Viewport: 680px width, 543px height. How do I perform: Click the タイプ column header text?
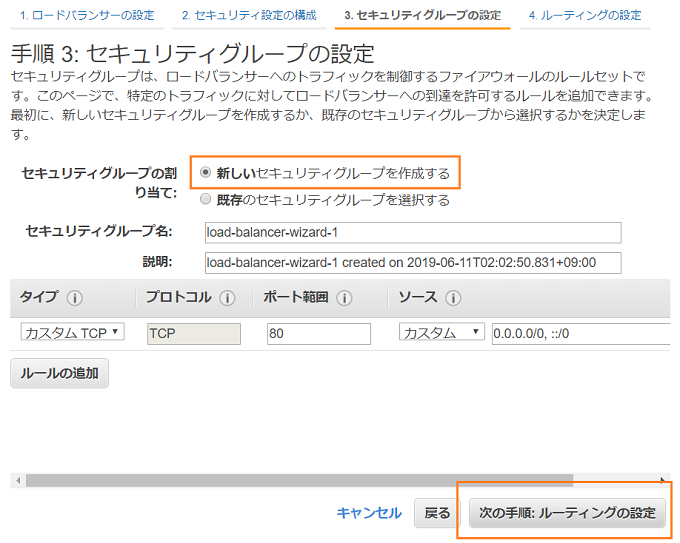click(39, 297)
